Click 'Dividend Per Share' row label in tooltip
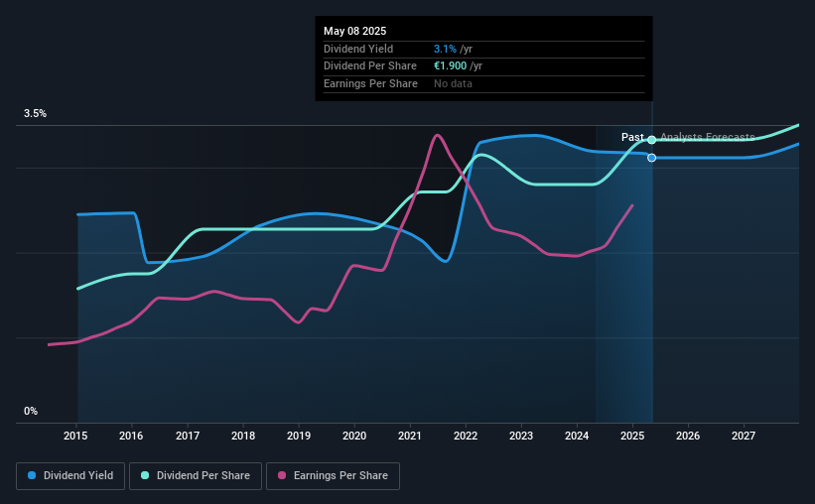815x504 pixels. click(x=370, y=66)
